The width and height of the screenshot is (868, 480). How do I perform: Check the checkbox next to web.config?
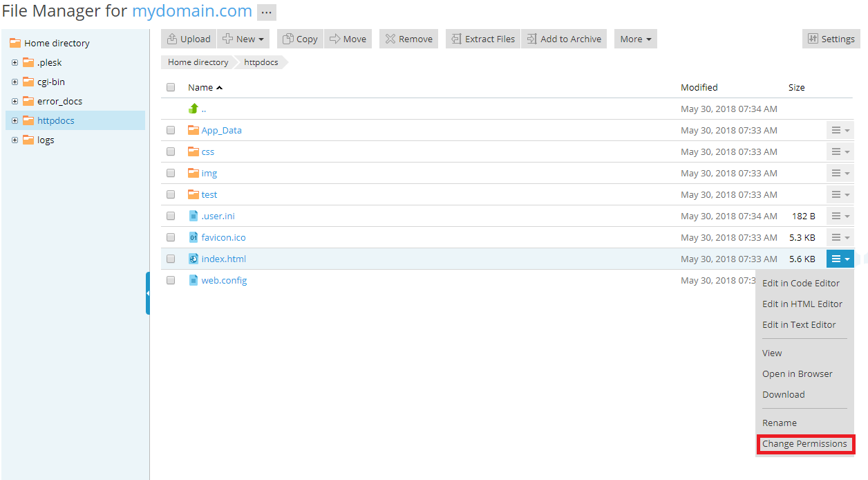coord(170,280)
